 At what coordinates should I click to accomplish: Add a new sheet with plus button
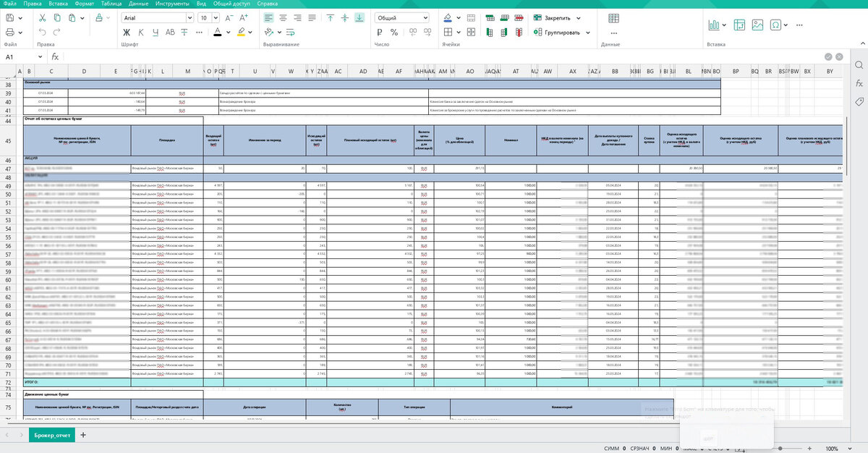point(82,435)
